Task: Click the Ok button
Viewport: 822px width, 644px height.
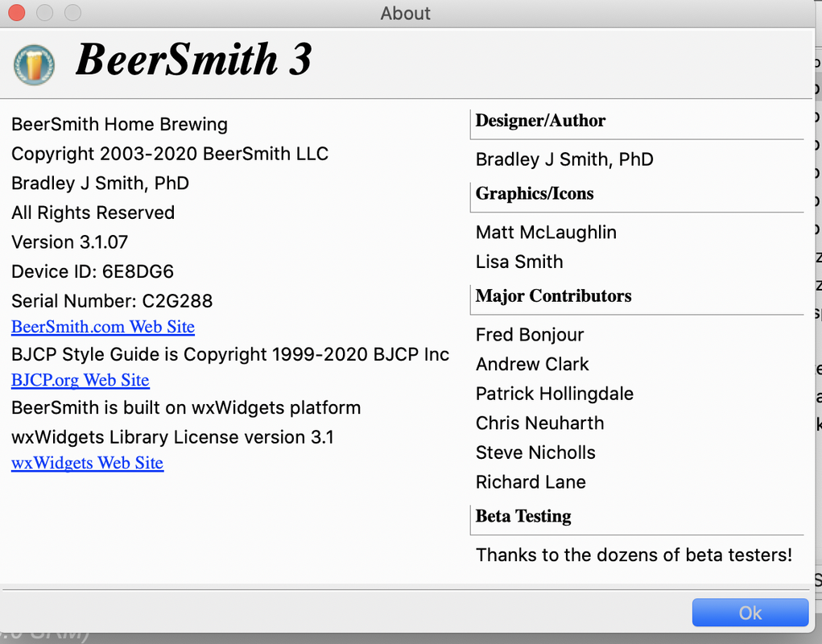Action: [750, 613]
